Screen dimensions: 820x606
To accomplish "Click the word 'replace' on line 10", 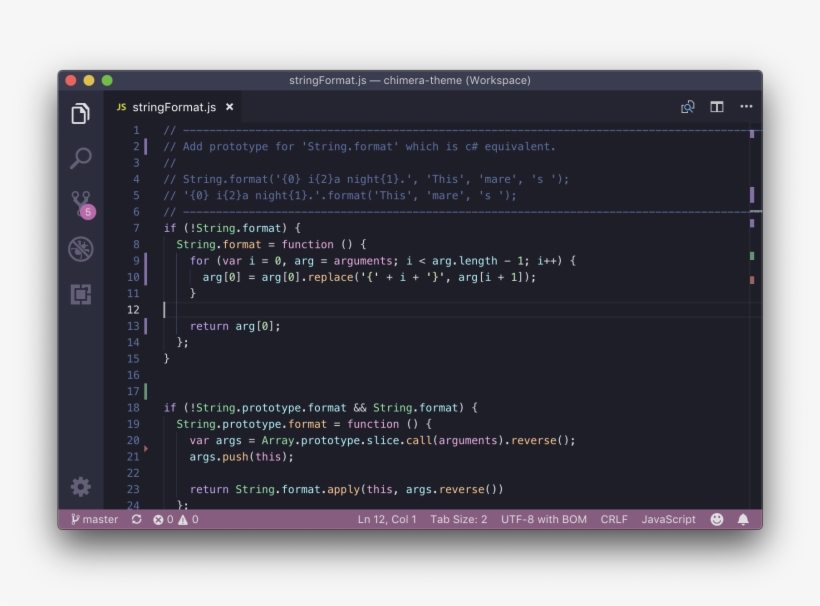I will (x=331, y=277).
